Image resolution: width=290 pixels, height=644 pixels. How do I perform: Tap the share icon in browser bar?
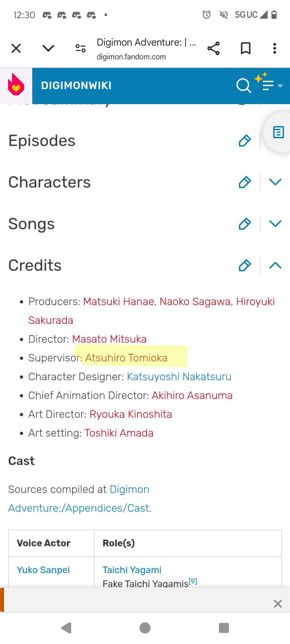click(213, 48)
